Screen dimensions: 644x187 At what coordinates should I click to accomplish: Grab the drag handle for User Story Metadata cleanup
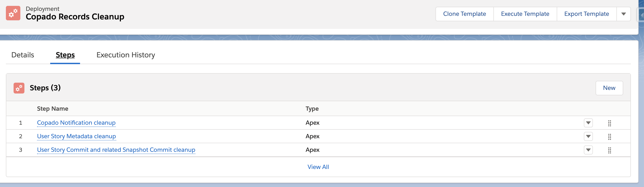tap(609, 137)
